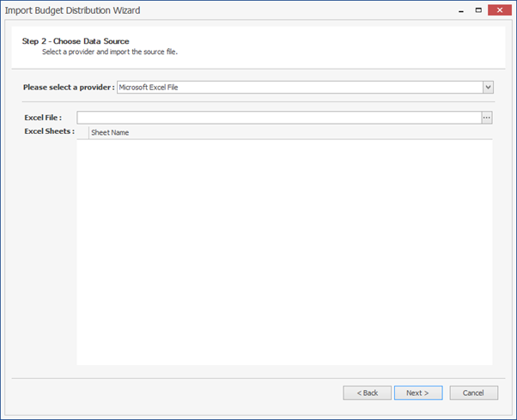Click 'Select a provider and import the source file.' text
This screenshot has width=517, height=420.
[110, 52]
